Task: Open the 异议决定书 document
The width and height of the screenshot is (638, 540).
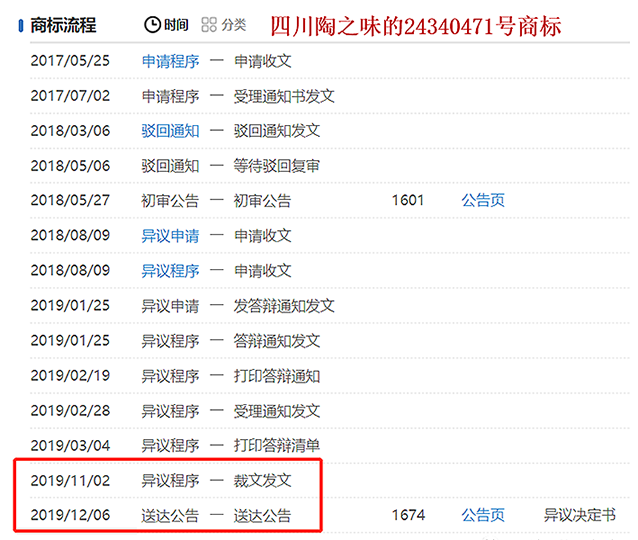Action: point(579,515)
